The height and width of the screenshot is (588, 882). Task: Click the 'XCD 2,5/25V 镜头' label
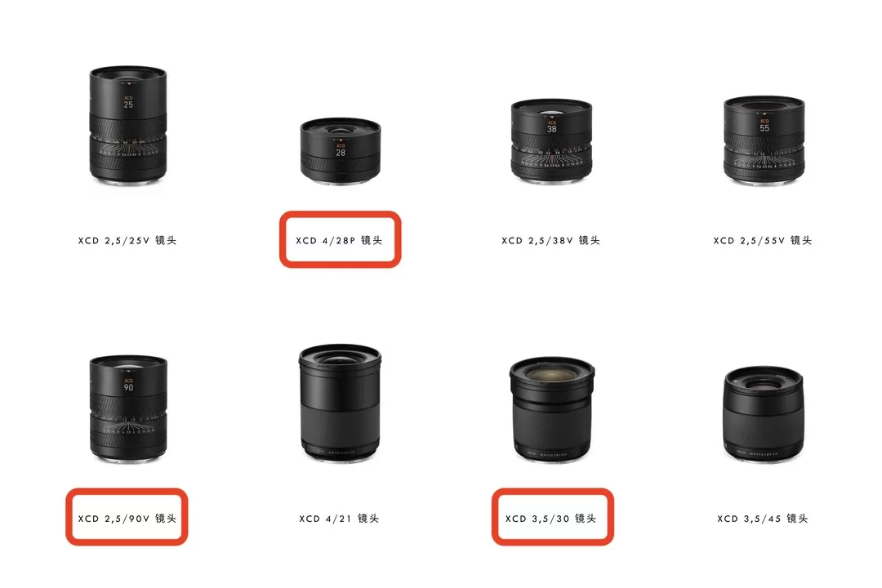127,240
